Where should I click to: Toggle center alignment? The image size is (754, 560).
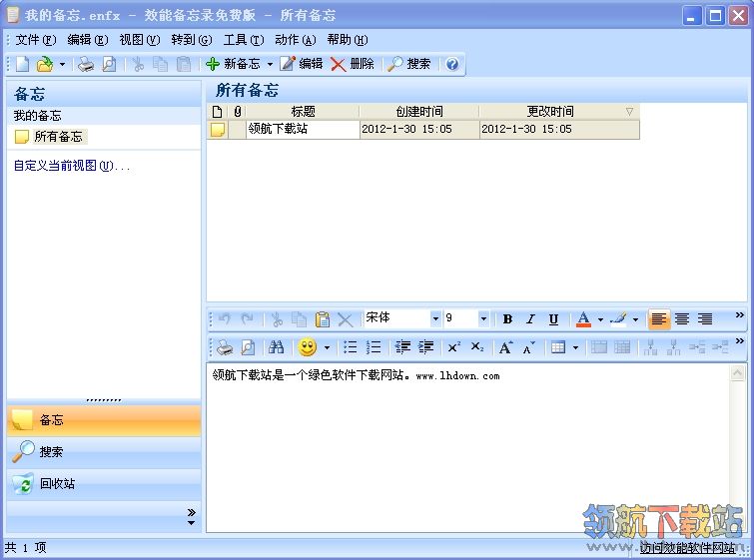click(682, 319)
